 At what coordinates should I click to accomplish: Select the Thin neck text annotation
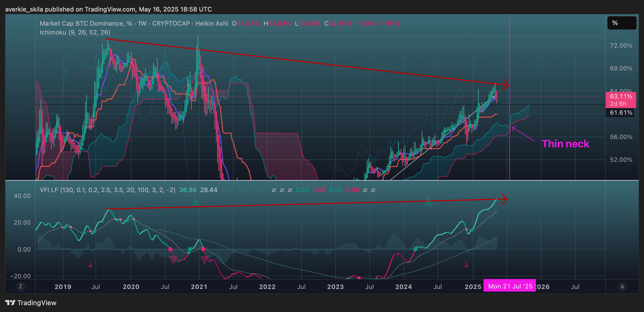pyautogui.click(x=565, y=144)
